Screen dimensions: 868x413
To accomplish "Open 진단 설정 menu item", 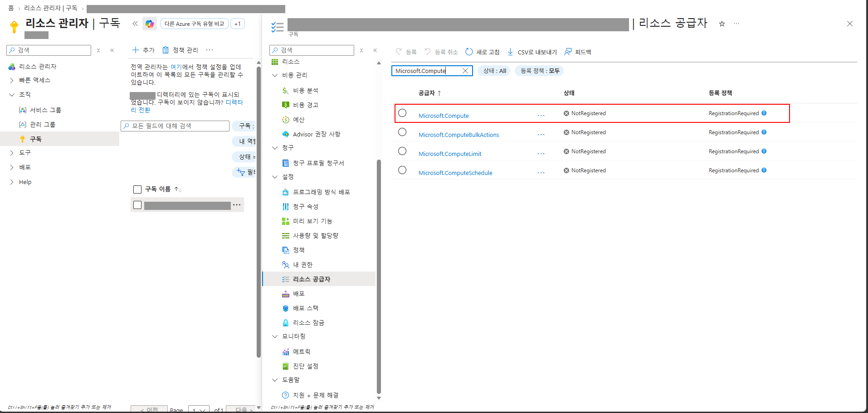I will (x=305, y=366).
